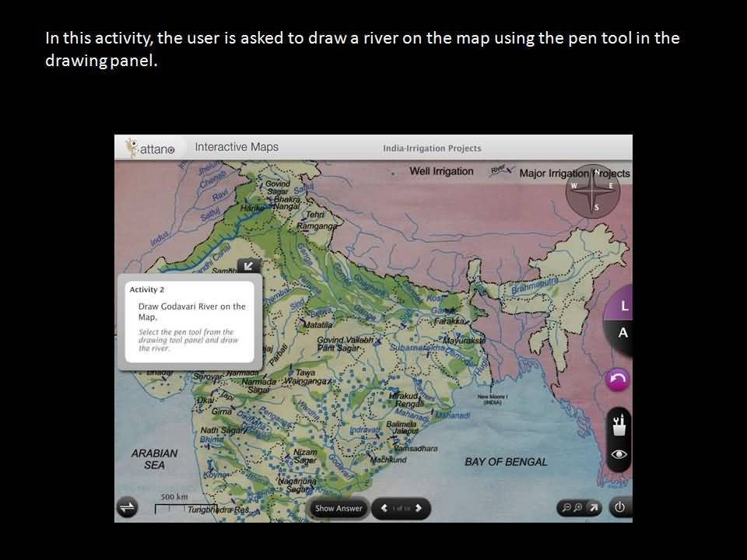
Task: Click the purple undo arrow button
Action: 618,380
